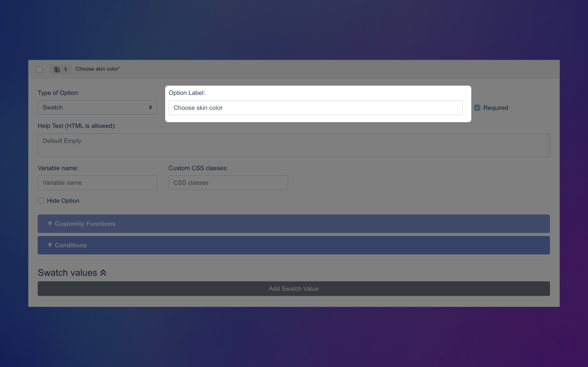Select the option row header checkbox

[x=39, y=70]
